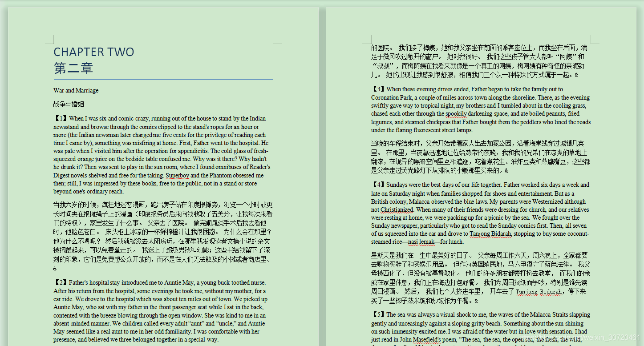Click the underlined phrase nasi lemak

click(421, 242)
